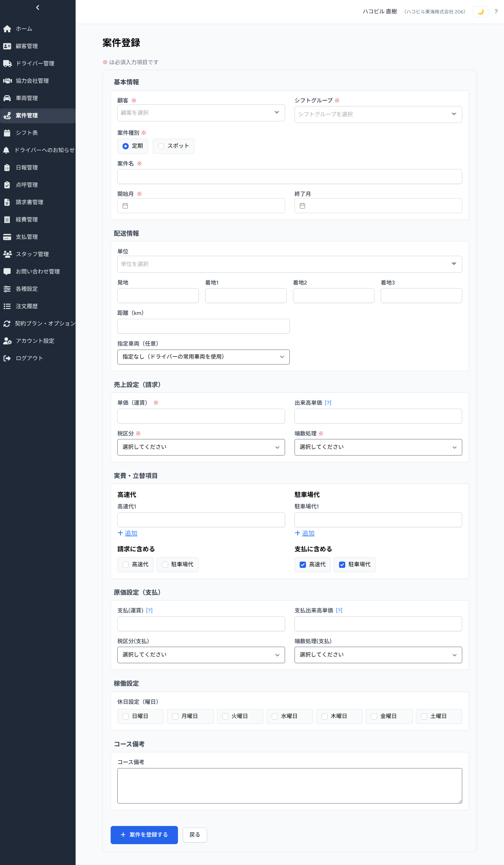Open スタッフ管理 in the sidebar
The height and width of the screenshot is (865, 504).
tap(38, 254)
